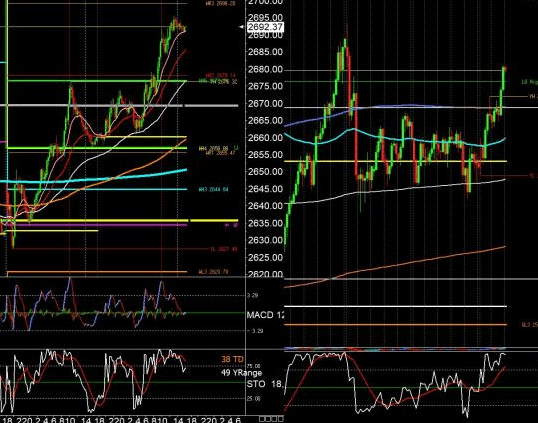Click the 25.00 stochastic scale value
The height and width of the screenshot is (423, 538).
pyautogui.click(x=253, y=399)
